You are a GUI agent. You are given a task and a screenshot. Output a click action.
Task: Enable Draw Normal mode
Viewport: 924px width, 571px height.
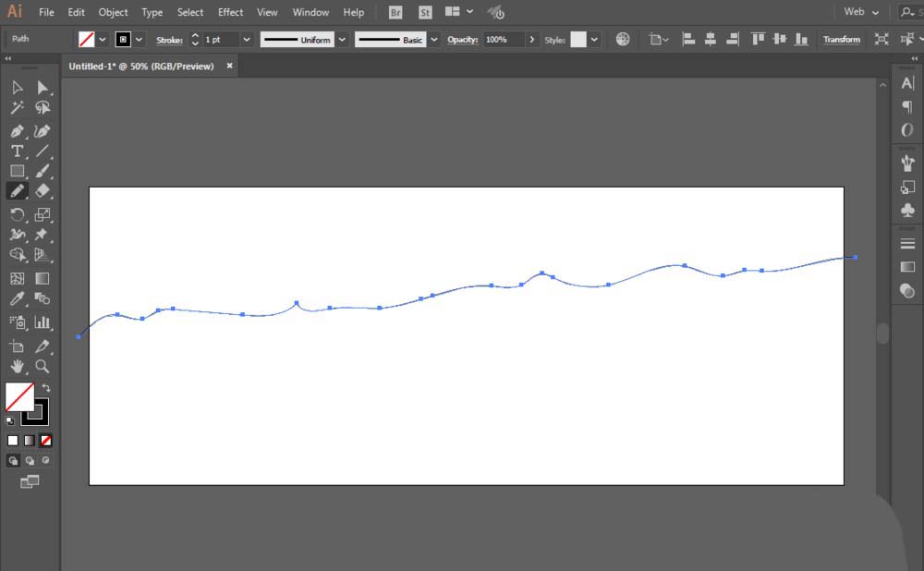[x=13, y=460]
